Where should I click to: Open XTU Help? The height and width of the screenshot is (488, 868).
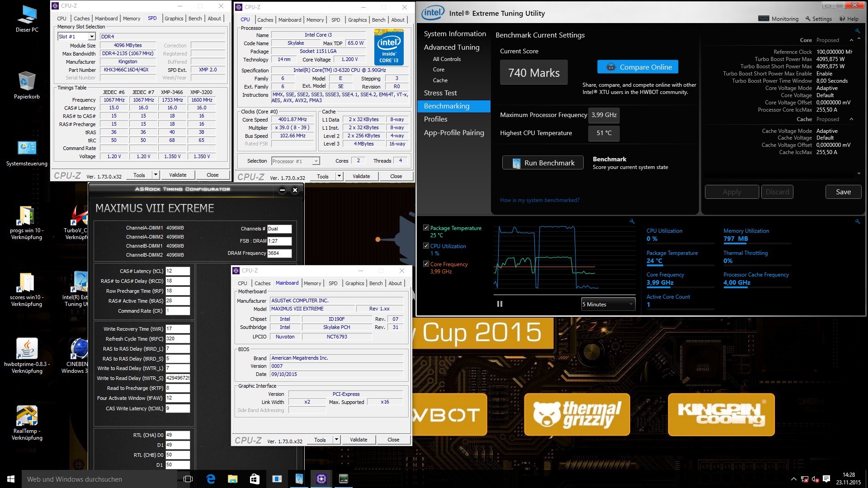pyautogui.click(x=849, y=19)
